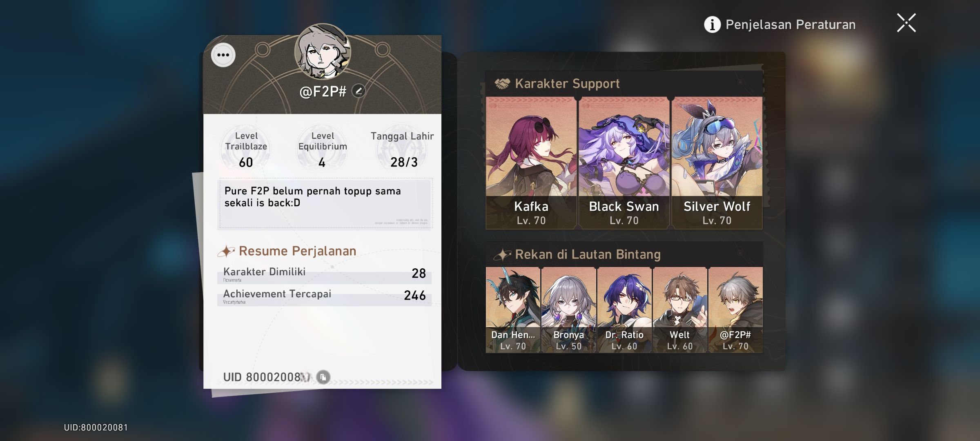Choose the @F2P# Trailblazer companion portrait
This screenshot has height=441, width=980.
pos(735,310)
